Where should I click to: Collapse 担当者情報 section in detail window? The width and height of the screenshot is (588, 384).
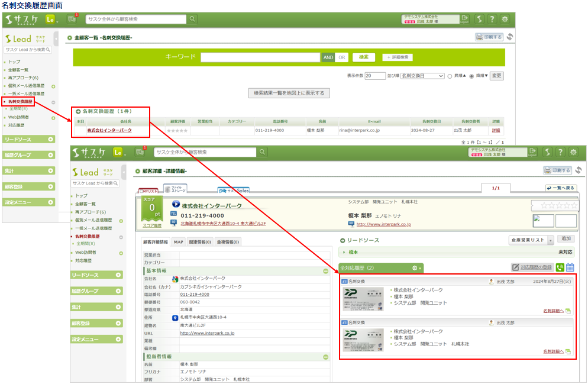325,357
